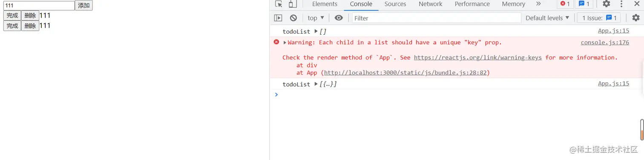The height and width of the screenshot is (160, 644).
Task: Open console settings gear beside issues
Action: 636,18
